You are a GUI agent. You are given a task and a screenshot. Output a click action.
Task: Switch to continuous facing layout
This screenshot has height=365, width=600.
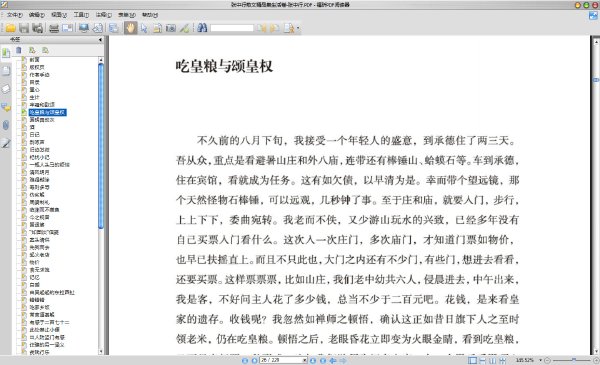(x=502, y=360)
